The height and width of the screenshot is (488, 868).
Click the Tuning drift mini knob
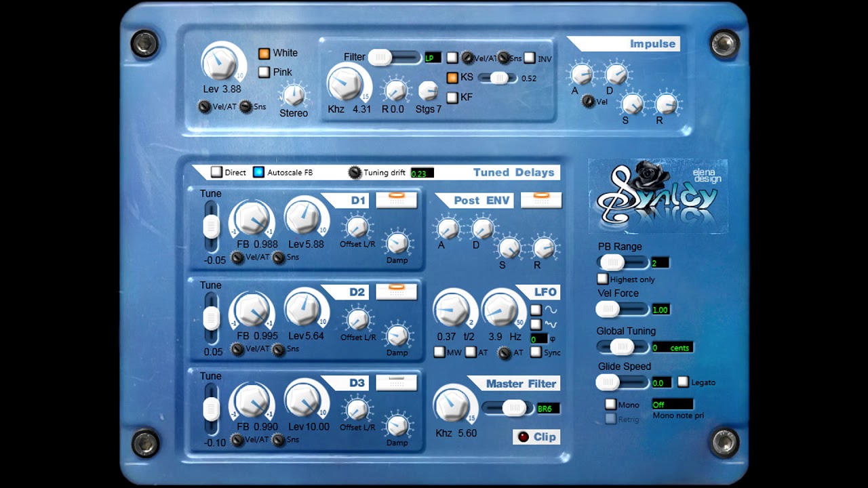[x=355, y=172]
